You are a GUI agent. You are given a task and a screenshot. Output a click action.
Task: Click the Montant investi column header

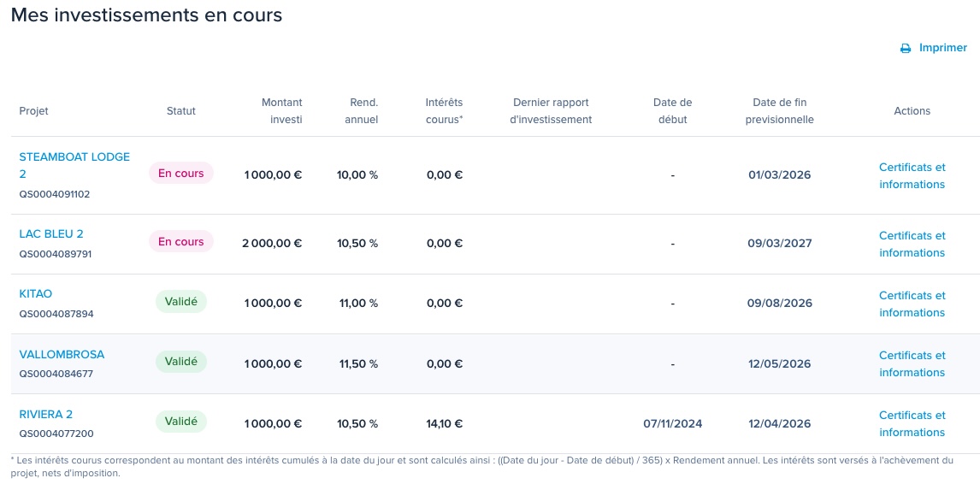(282, 110)
